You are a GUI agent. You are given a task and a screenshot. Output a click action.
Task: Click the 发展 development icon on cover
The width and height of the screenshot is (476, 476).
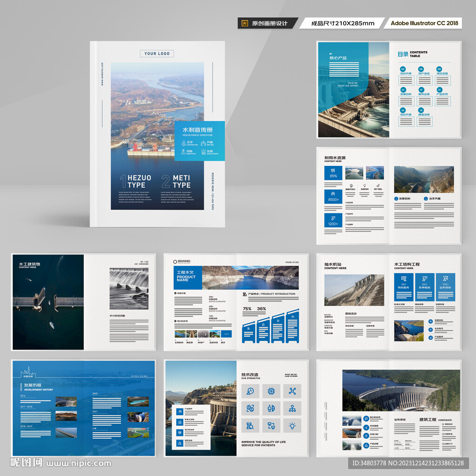(204, 152)
